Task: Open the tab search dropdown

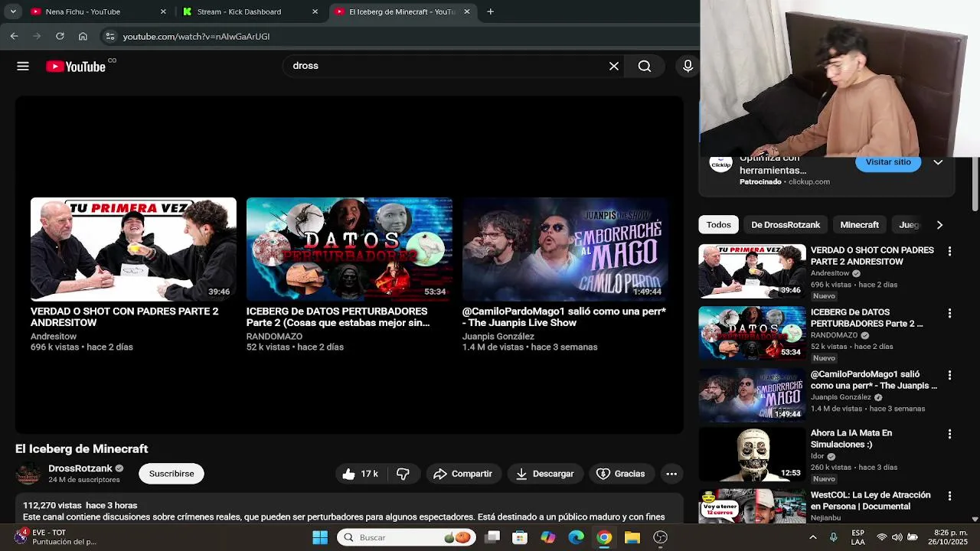Action: (x=13, y=11)
